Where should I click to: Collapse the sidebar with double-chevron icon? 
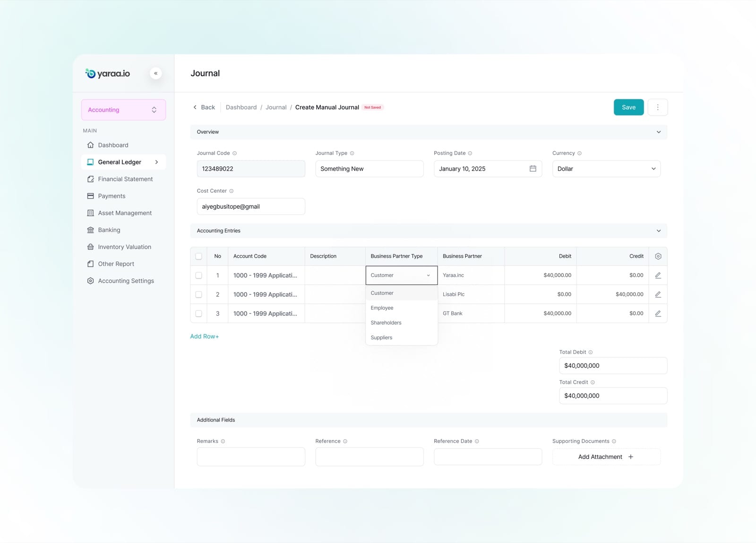155,73
